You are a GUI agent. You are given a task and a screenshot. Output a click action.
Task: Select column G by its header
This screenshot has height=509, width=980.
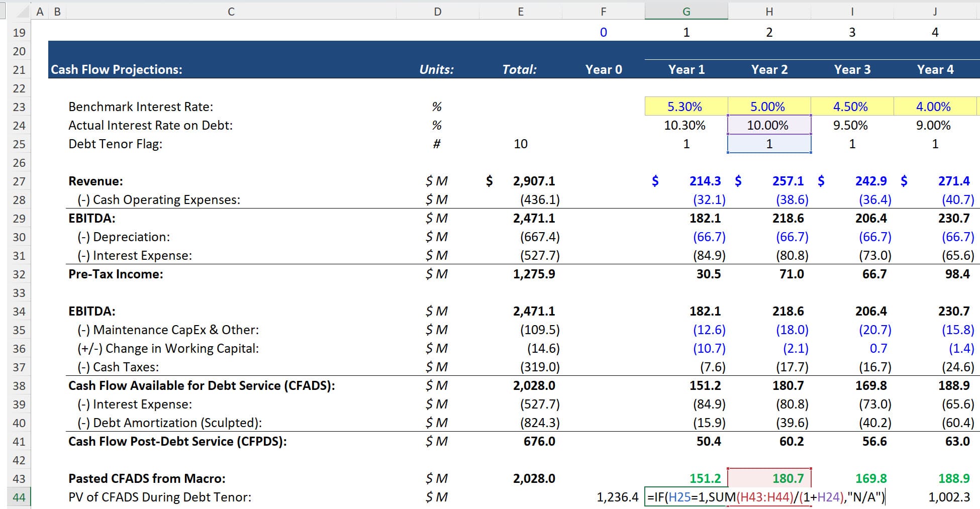(686, 11)
